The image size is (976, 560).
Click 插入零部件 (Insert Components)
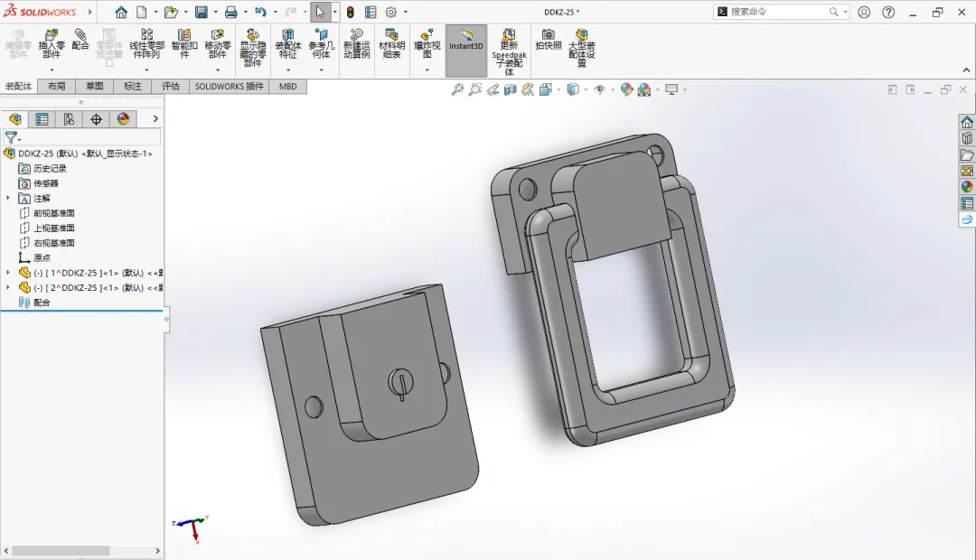pyautogui.click(x=51, y=43)
